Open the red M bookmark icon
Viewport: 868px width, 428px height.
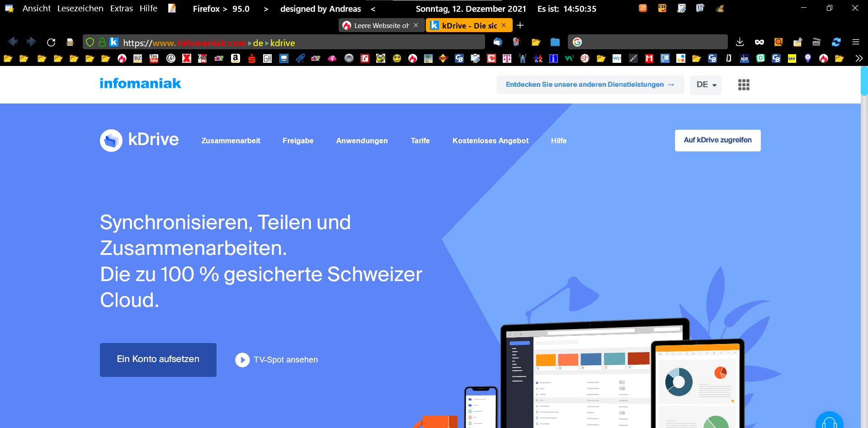pyautogui.click(x=649, y=58)
